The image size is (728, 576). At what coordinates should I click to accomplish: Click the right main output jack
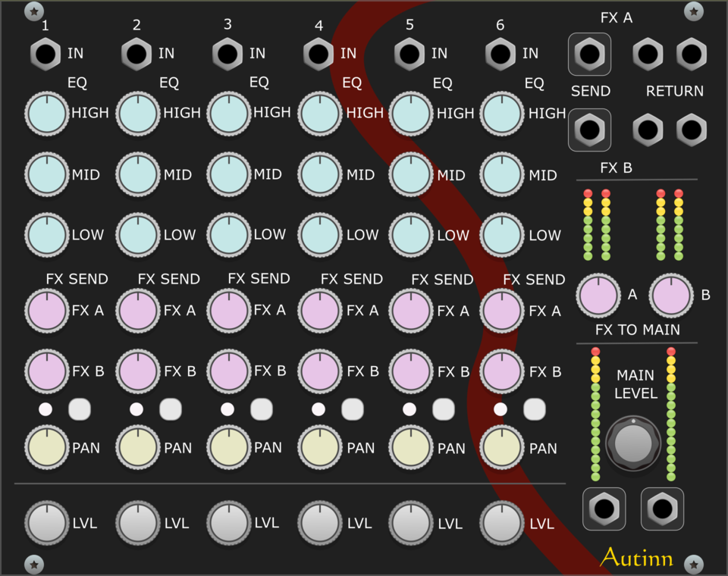click(x=662, y=509)
